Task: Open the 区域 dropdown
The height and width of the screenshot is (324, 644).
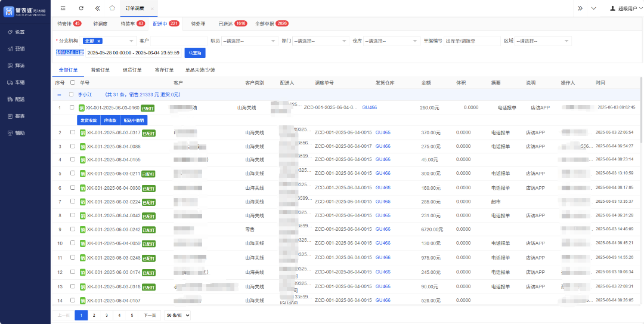Action: (x=543, y=41)
